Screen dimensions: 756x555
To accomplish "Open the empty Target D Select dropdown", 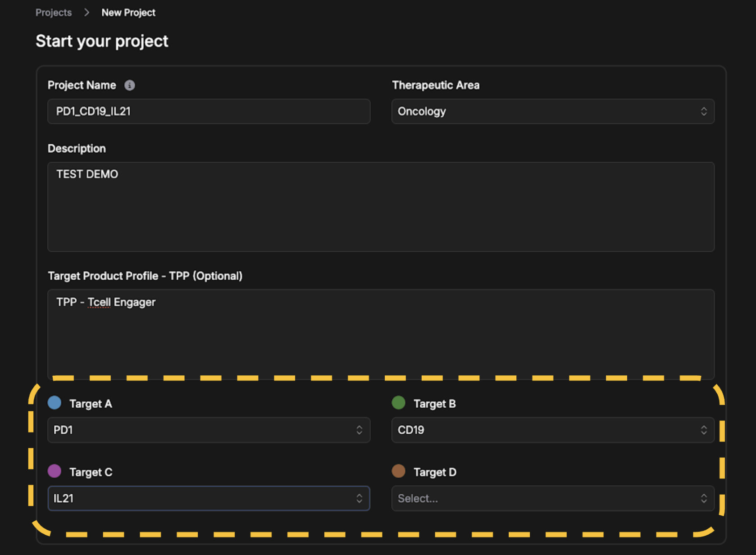I will coord(552,498).
